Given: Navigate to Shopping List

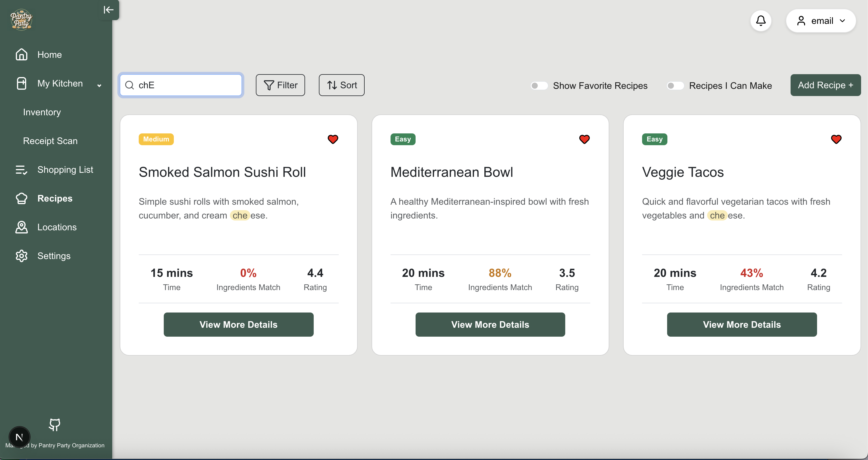Looking at the screenshot, I should (65, 170).
